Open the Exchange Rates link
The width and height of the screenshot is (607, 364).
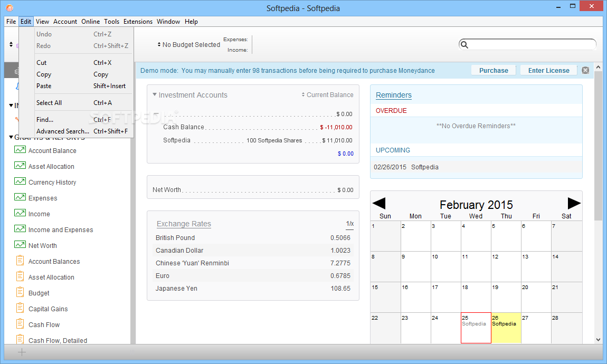pos(184,224)
